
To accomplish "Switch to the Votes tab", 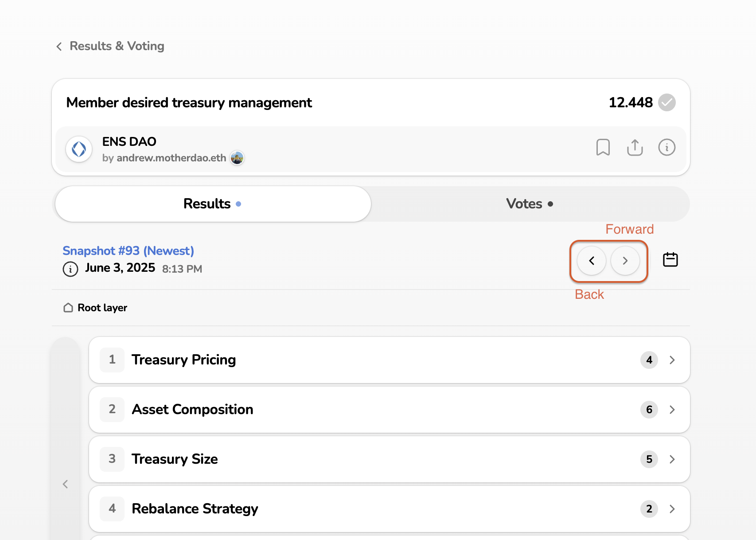I will [530, 204].
